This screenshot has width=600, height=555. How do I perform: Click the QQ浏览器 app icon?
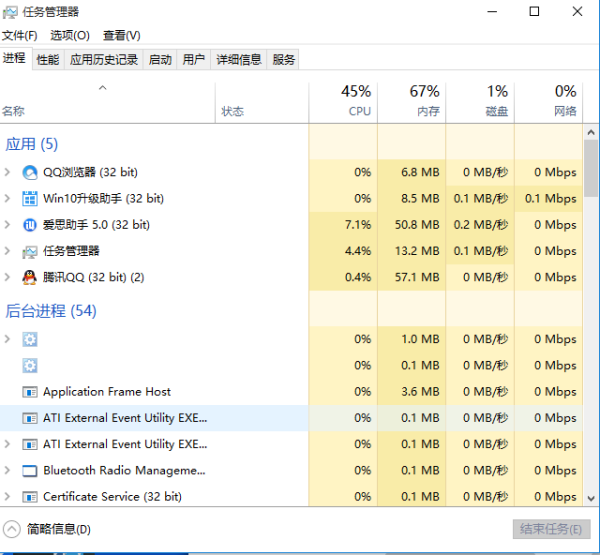[30, 172]
